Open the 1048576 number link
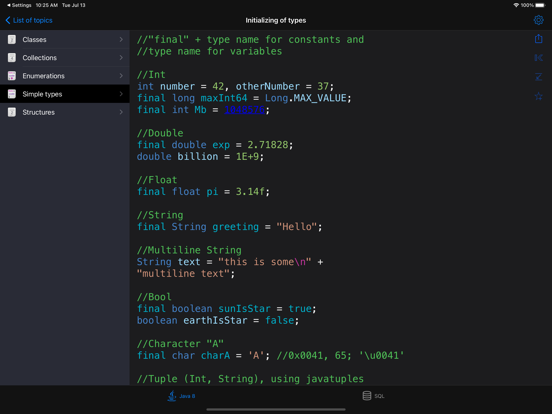Screen dimensions: 552x414 244,110
